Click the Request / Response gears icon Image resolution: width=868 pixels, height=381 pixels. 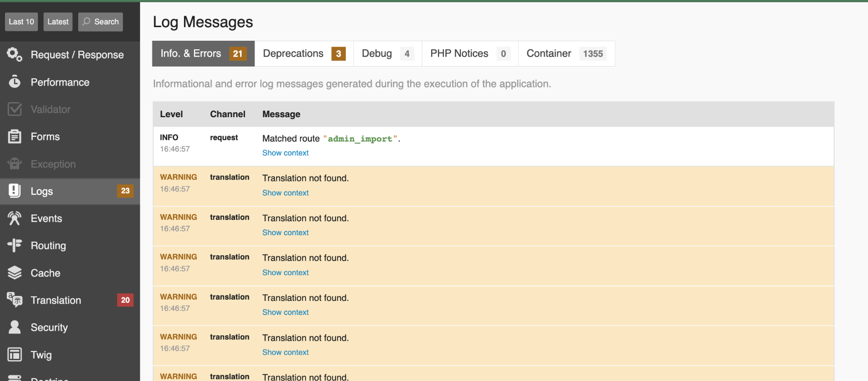pos(14,55)
